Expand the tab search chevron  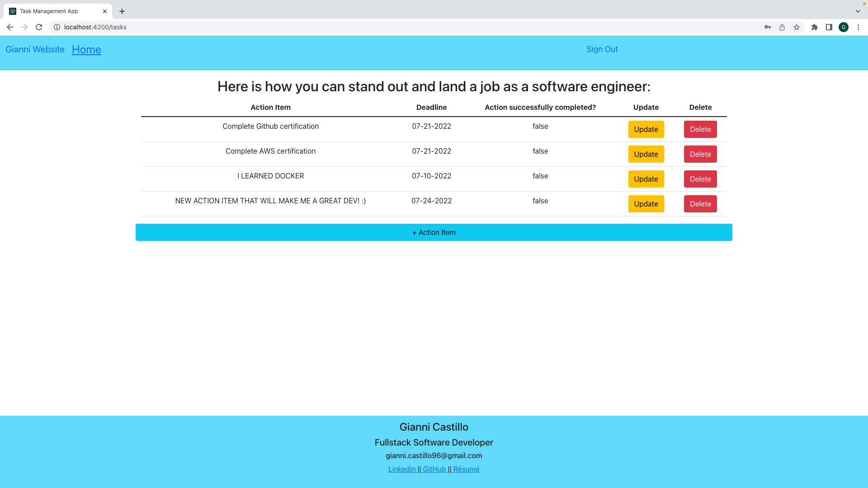point(858,11)
